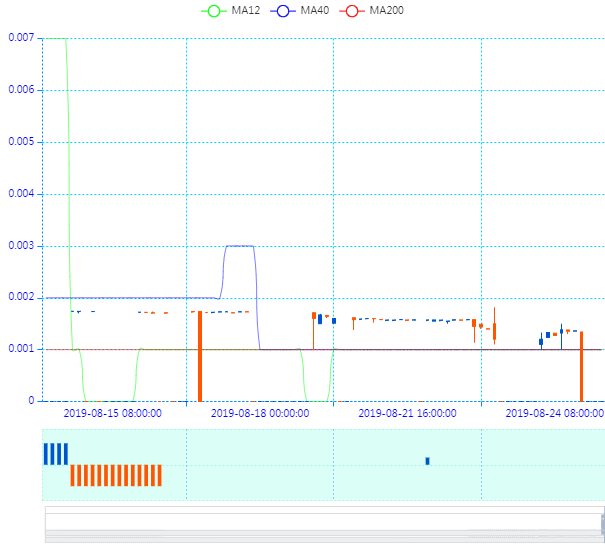Toggle the MA12 legend series
This screenshot has height=550, width=605.
click(x=231, y=10)
